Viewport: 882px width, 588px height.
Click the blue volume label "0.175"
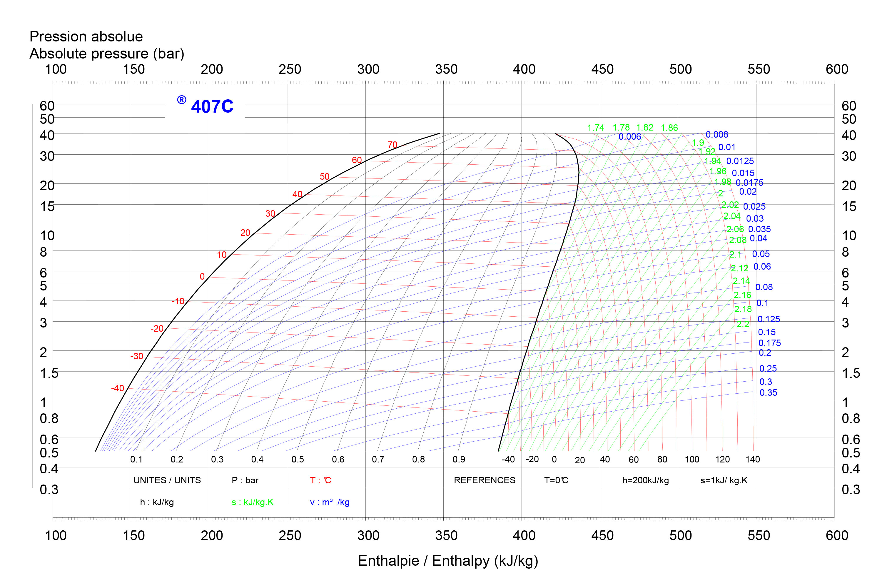pyautogui.click(x=769, y=343)
